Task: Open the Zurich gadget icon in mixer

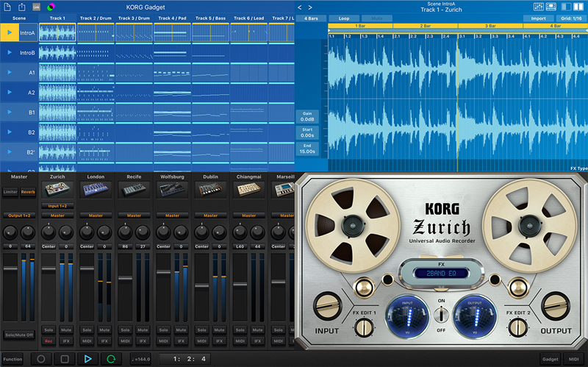Action: point(57,189)
